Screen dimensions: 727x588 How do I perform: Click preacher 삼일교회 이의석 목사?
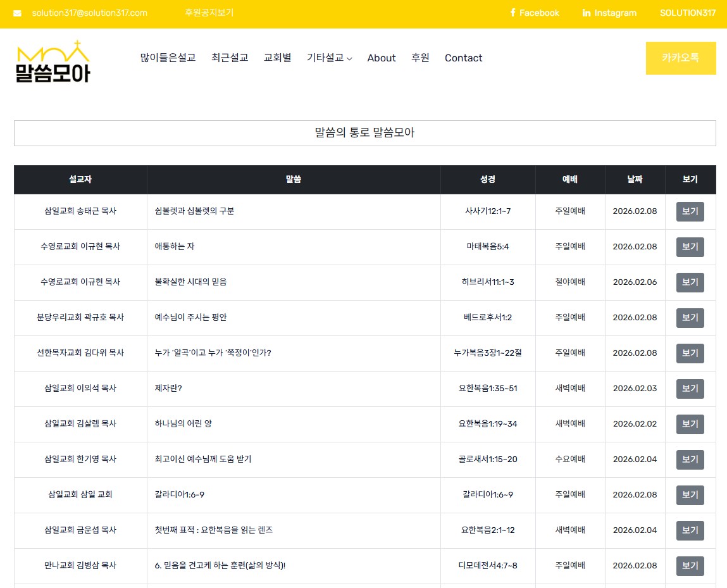(x=80, y=388)
